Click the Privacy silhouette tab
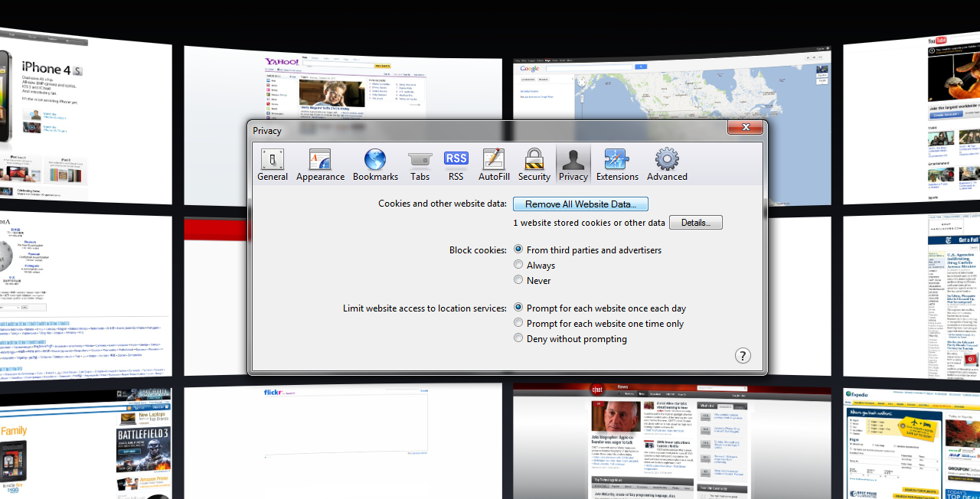Viewport: 980px width, 499px height. (x=573, y=165)
